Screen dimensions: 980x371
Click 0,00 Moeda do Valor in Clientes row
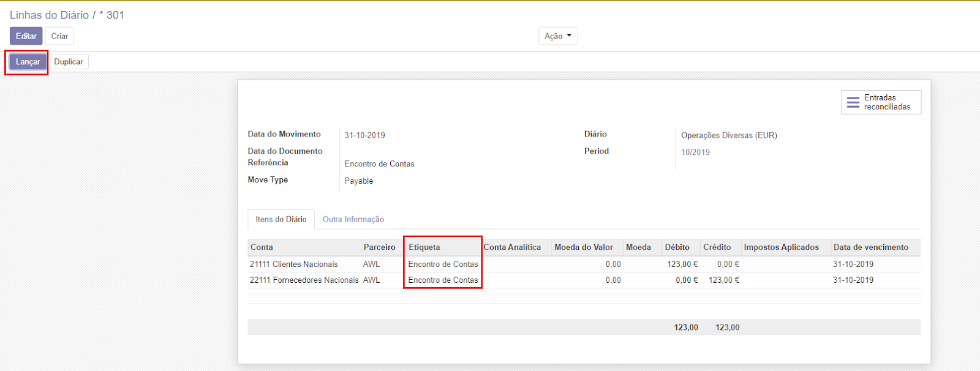point(613,264)
